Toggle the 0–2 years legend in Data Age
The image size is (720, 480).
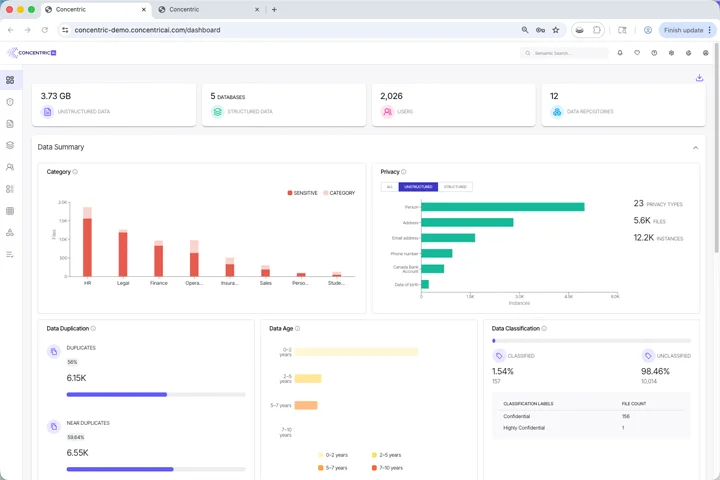click(x=331, y=455)
